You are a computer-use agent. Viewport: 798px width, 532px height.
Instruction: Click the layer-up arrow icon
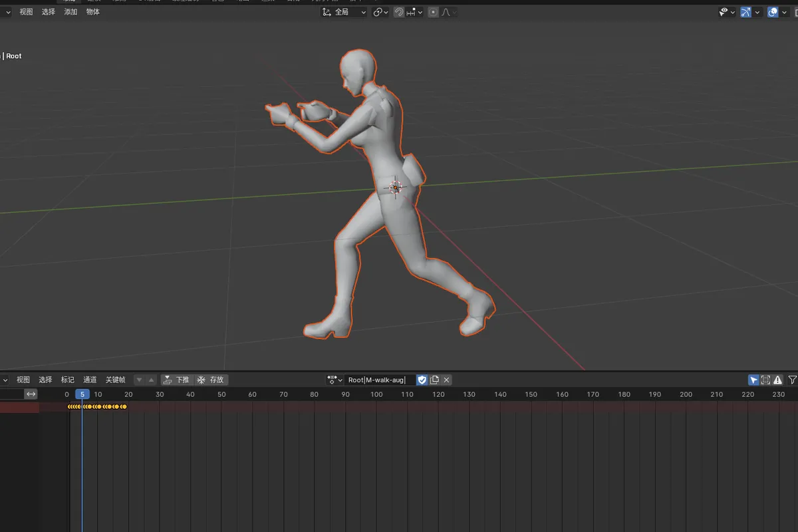151,380
